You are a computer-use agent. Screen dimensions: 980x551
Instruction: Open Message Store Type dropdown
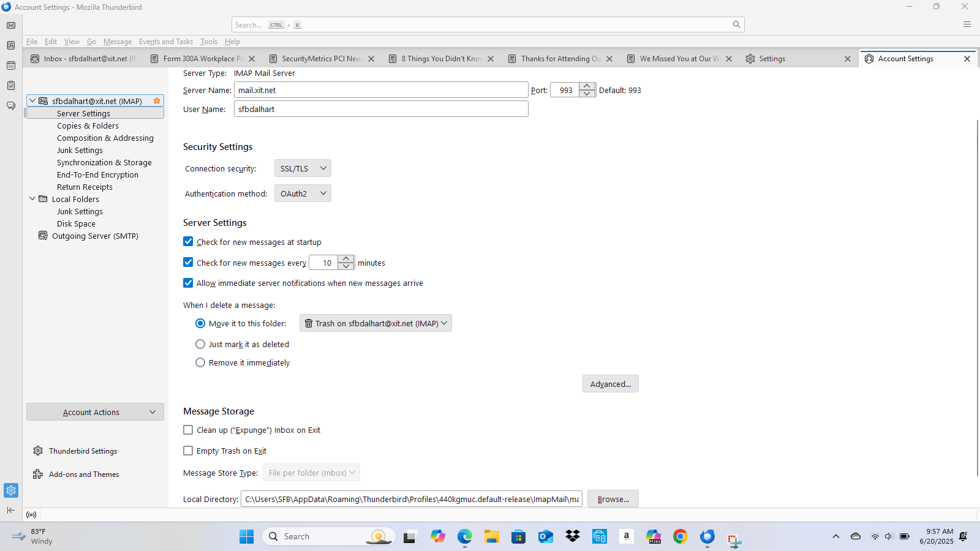coord(311,473)
